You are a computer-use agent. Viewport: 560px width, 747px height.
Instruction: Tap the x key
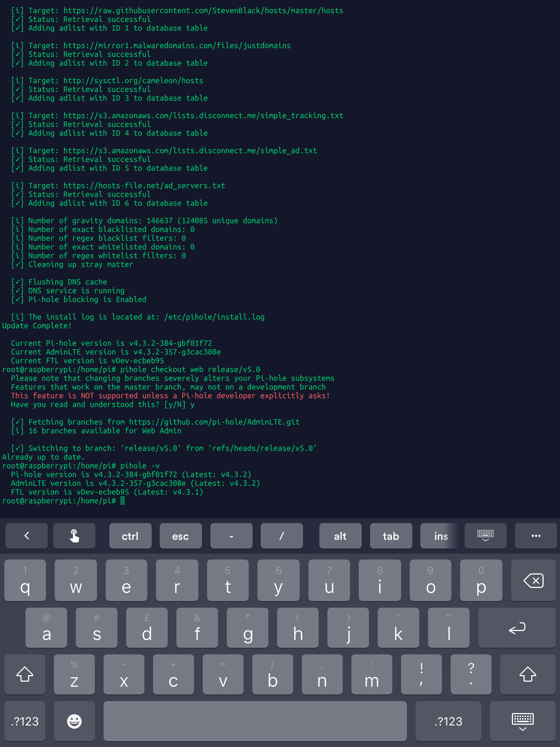pyautogui.click(x=124, y=674)
